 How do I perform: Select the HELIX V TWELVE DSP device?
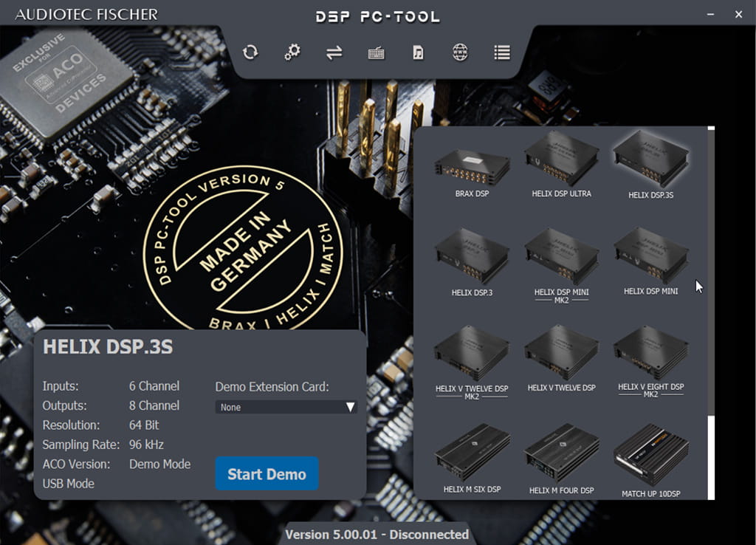(561, 359)
